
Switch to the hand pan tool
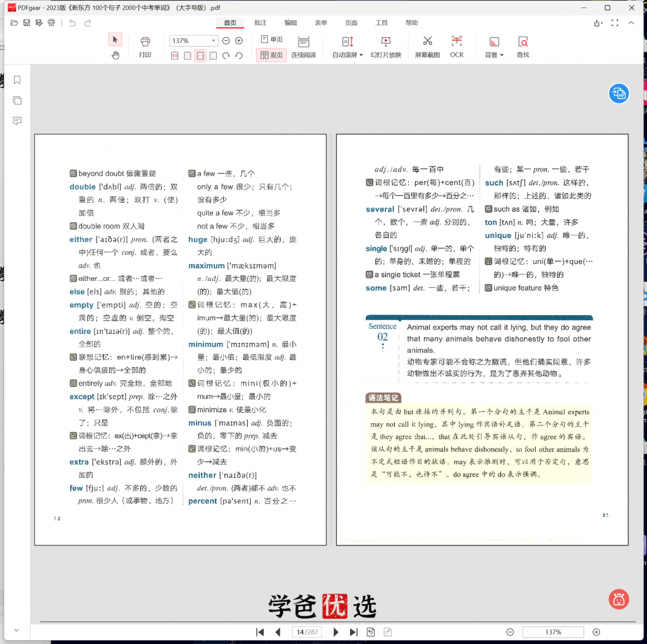[x=115, y=56]
